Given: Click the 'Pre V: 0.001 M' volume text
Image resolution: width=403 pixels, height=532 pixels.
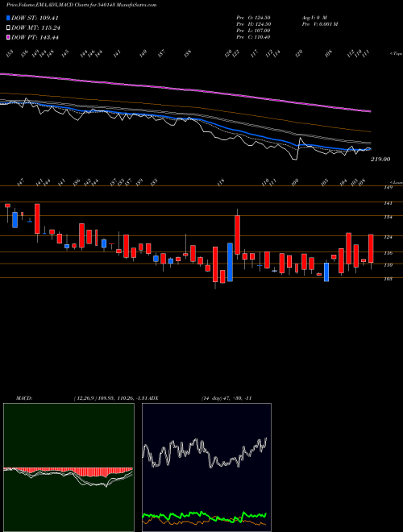Looking at the screenshot, I should [x=319, y=24].
